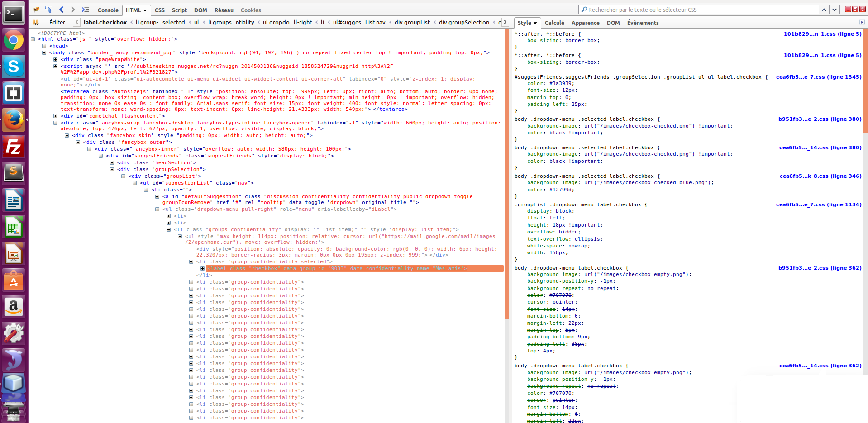Jump to previous search result arrow
Image resolution: width=868 pixels, height=423 pixels.
pos(824,10)
